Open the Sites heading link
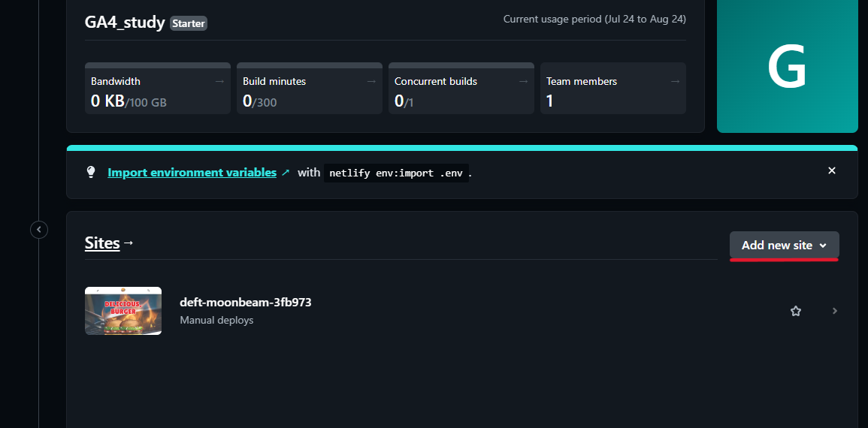 [102, 243]
